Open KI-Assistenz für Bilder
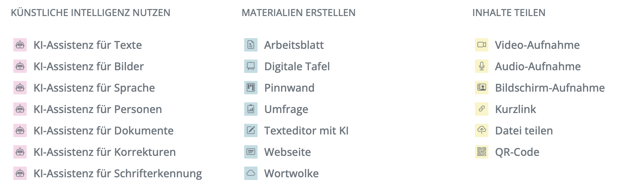644x192 pixels. coord(89,66)
